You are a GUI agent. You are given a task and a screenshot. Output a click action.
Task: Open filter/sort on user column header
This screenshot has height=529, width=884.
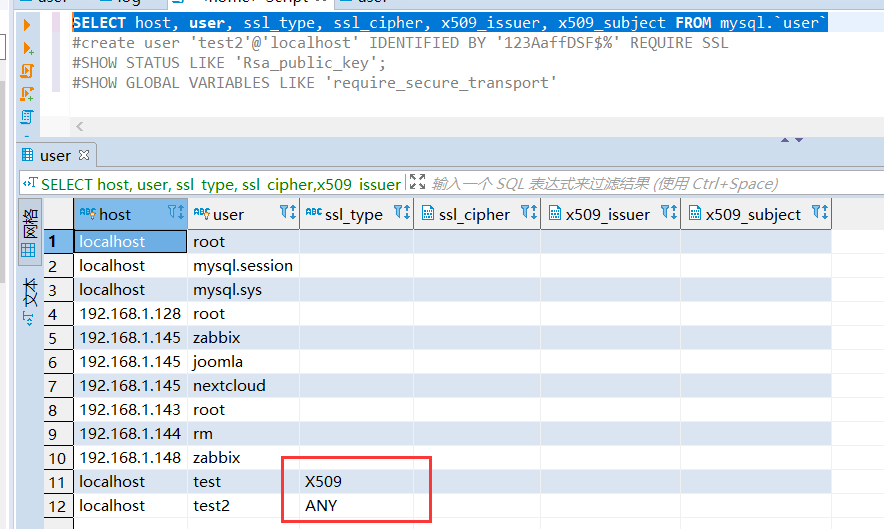coord(287,213)
